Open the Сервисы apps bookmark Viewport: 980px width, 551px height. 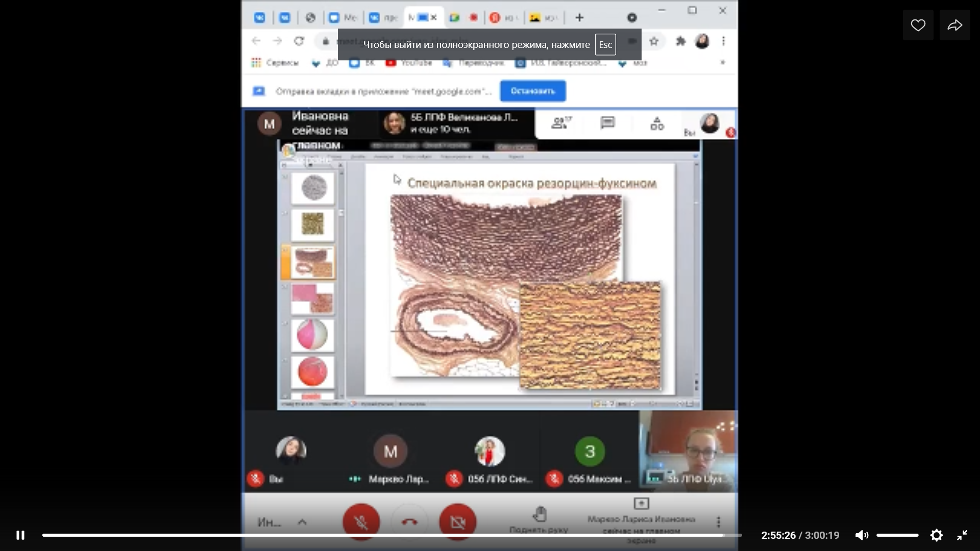[275, 63]
